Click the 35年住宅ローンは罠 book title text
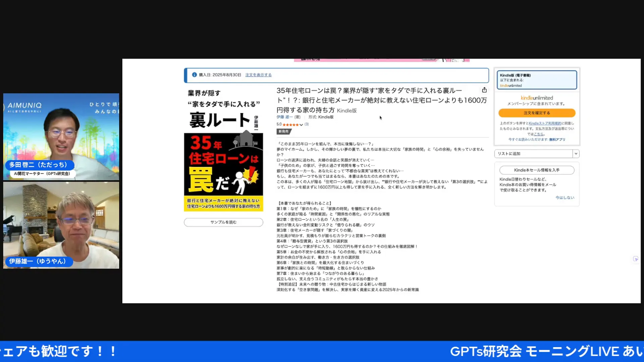The width and height of the screenshot is (644, 362). tap(382, 100)
